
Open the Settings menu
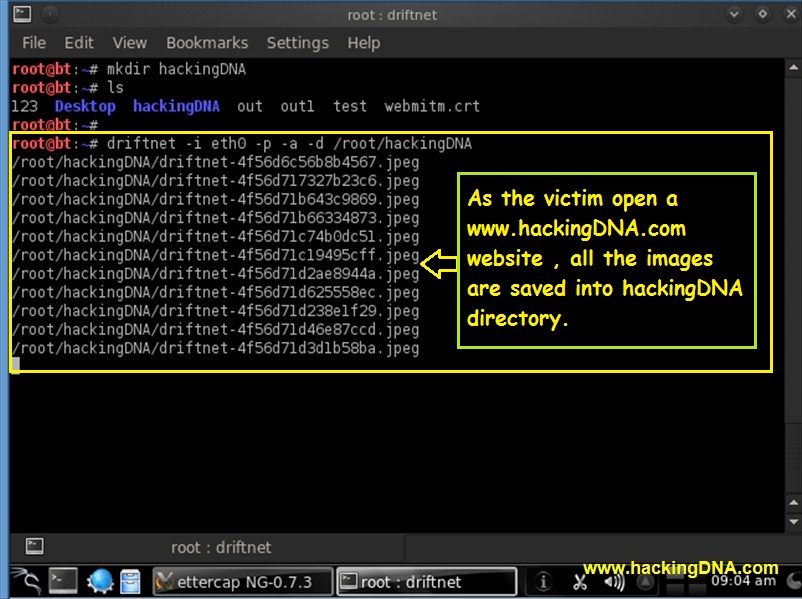(298, 43)
